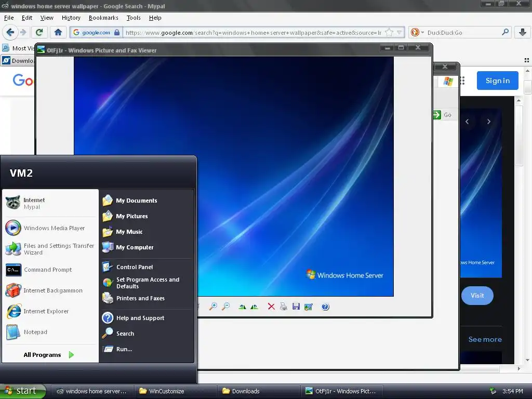Rotate the image clockwise in Picture Viewer
The image size is (532, 399).
242,307
